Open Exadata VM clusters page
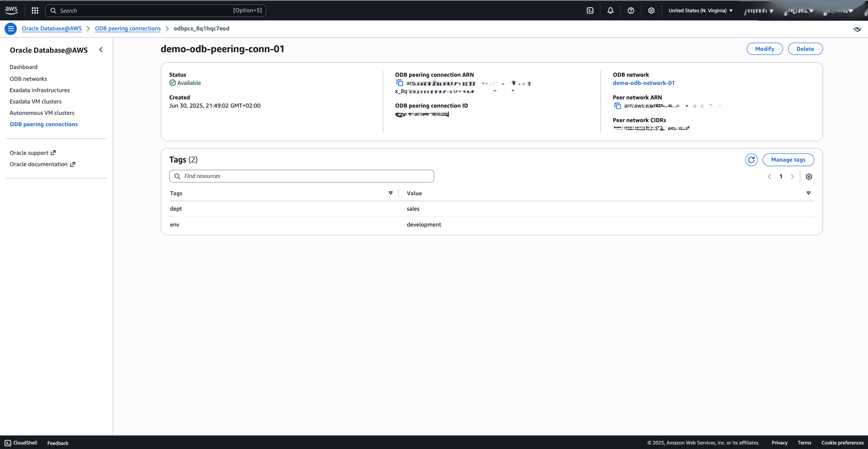The width and height of the screenshot is (868, 449). [35, 101]
